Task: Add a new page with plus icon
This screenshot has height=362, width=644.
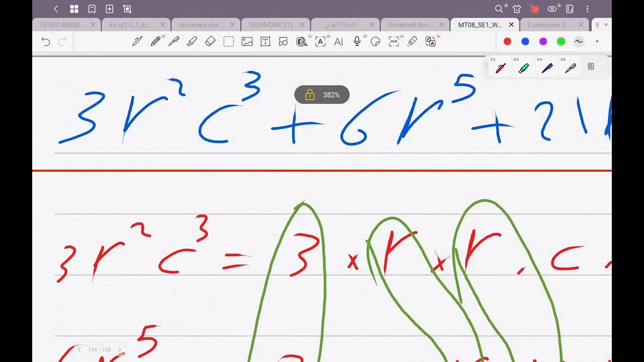Action: pos(109,9)
